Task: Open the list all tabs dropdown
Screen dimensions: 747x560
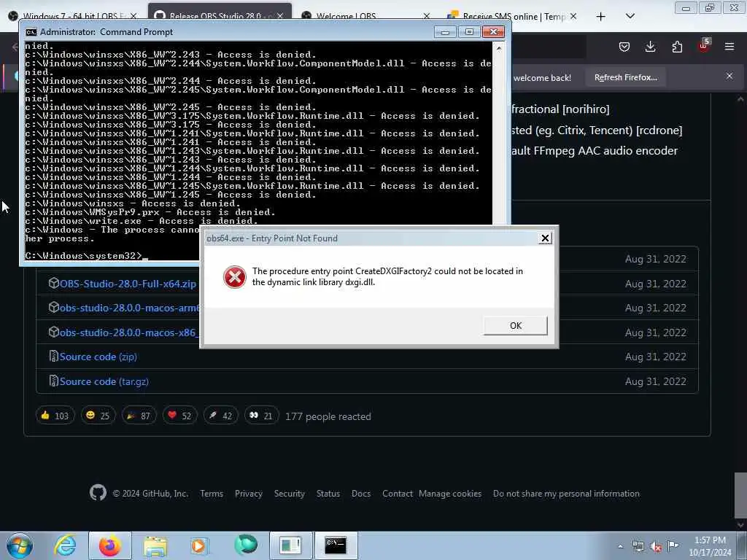Action: [630, 16]
